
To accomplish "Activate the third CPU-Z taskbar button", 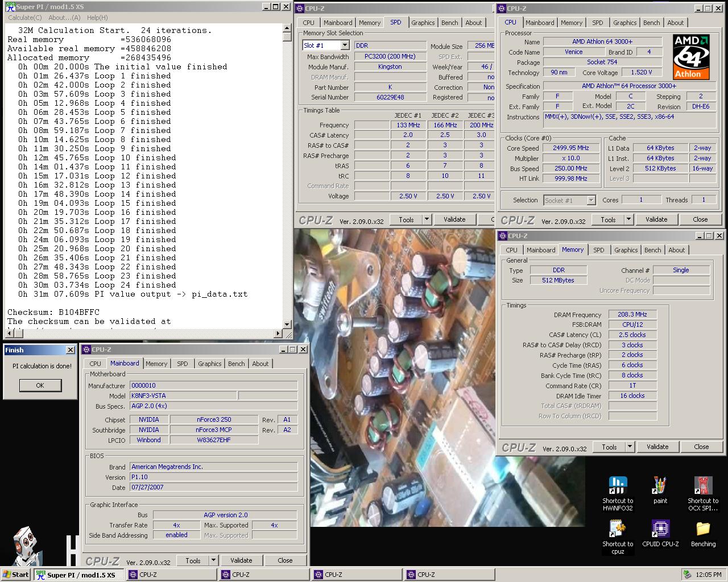I will 357,575.
